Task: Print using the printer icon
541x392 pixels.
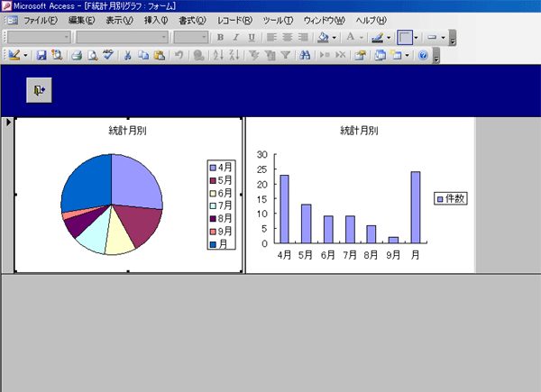Action: 77,55
